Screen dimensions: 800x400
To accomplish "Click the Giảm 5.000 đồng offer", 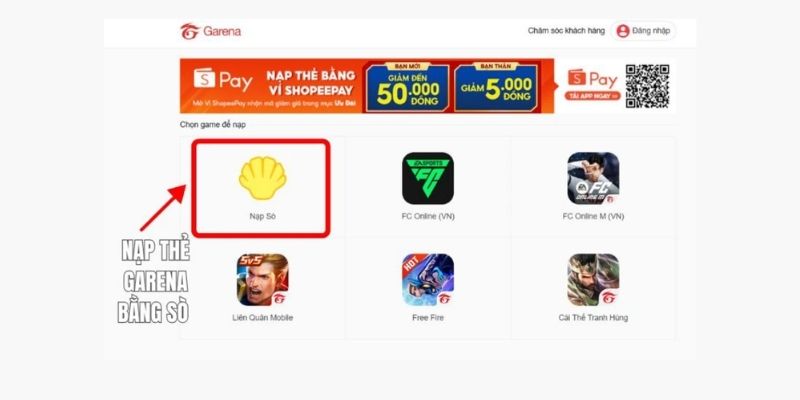I will (x=495, y=87).
